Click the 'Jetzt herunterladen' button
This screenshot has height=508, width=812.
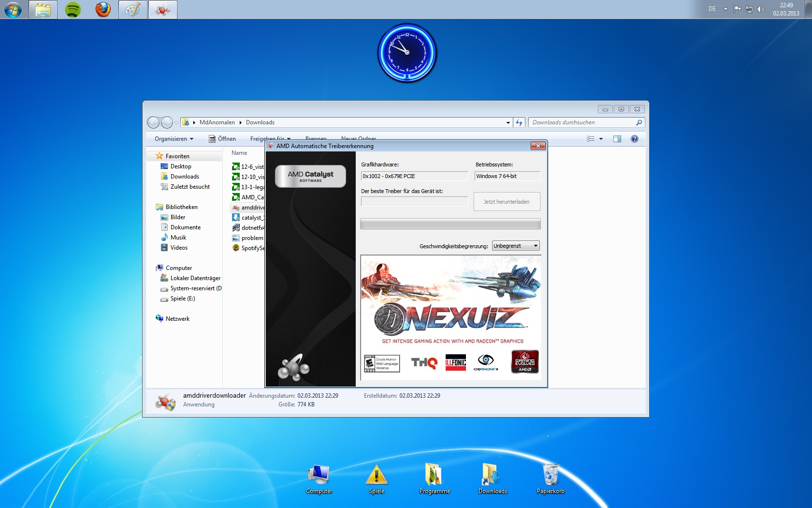(507, 202)
